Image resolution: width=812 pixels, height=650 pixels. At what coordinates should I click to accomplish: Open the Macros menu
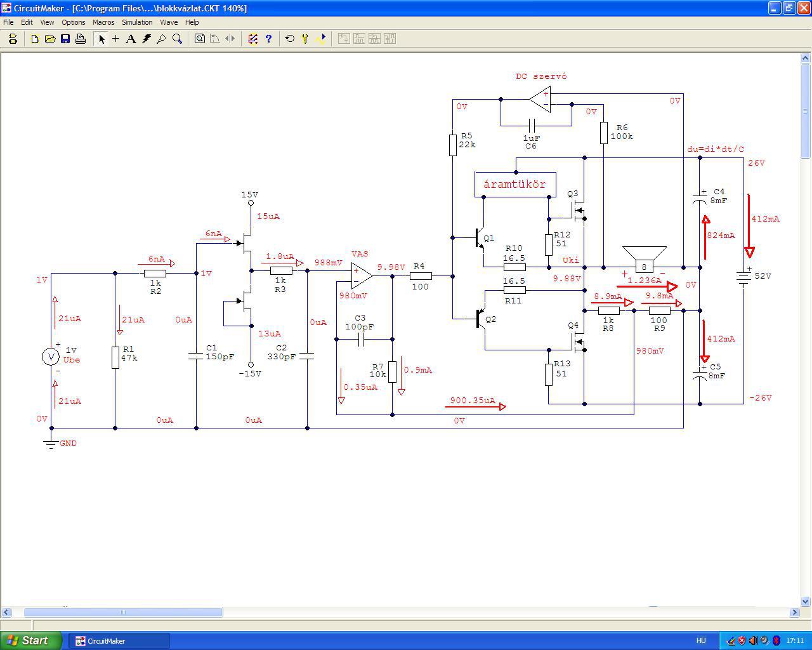coord(103,22)
